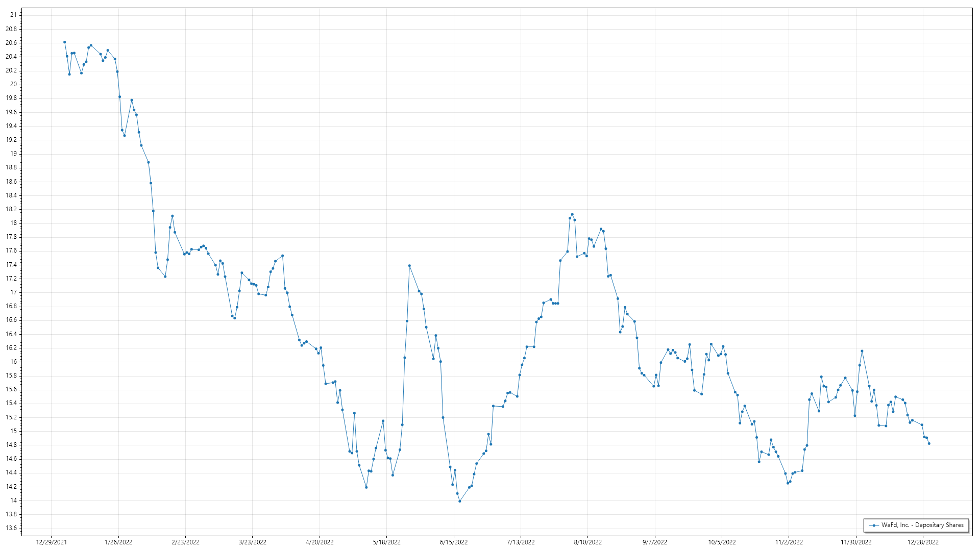Click the 18 y-axis value label
Viewport: 980px width, 551px height.
pos(13,223)
